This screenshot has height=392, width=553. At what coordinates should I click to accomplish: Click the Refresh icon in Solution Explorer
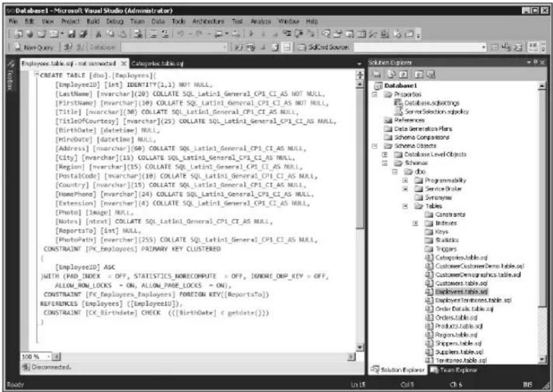tap(403, 74)
